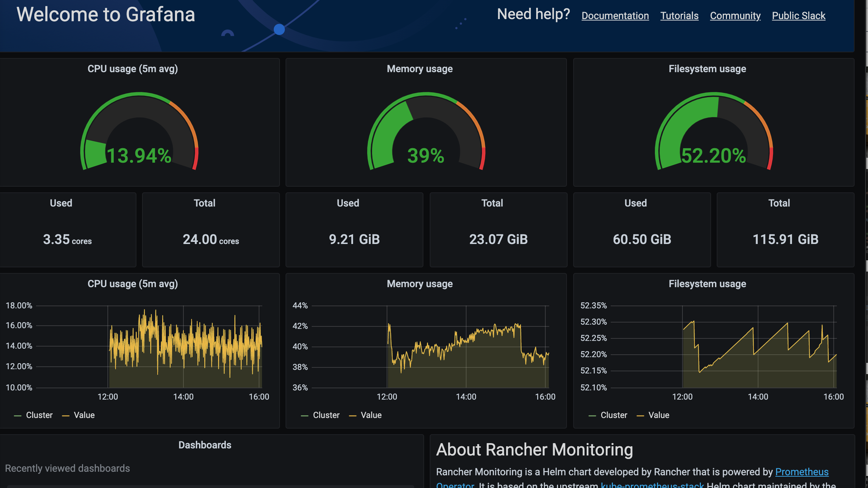Image resolution: width=868 pixels, height=488 pixels.
Task: Open the Filesystem usage panel title menu
Action: (x=707, y=69)
